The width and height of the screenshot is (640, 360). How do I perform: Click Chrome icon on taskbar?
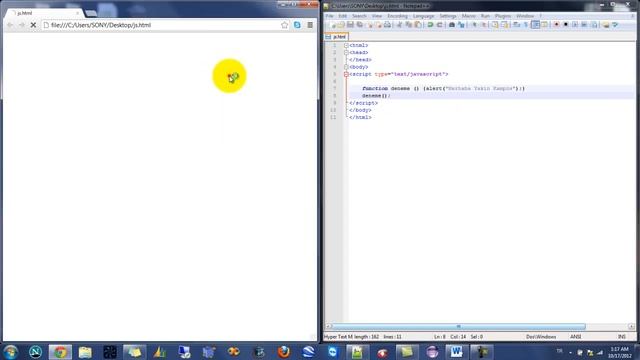60,352
